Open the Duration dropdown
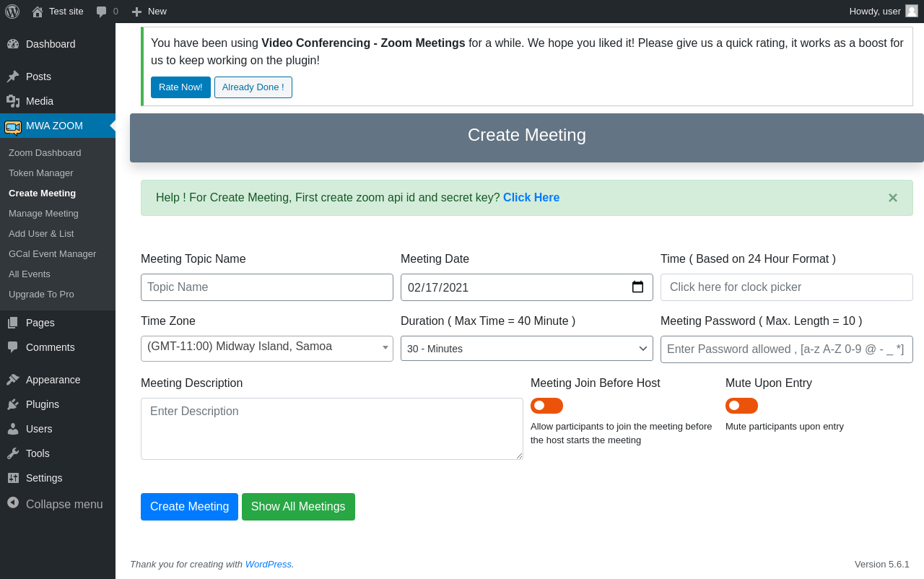The height and width of the screenshot is (579, 924). [x=527, y=349]
